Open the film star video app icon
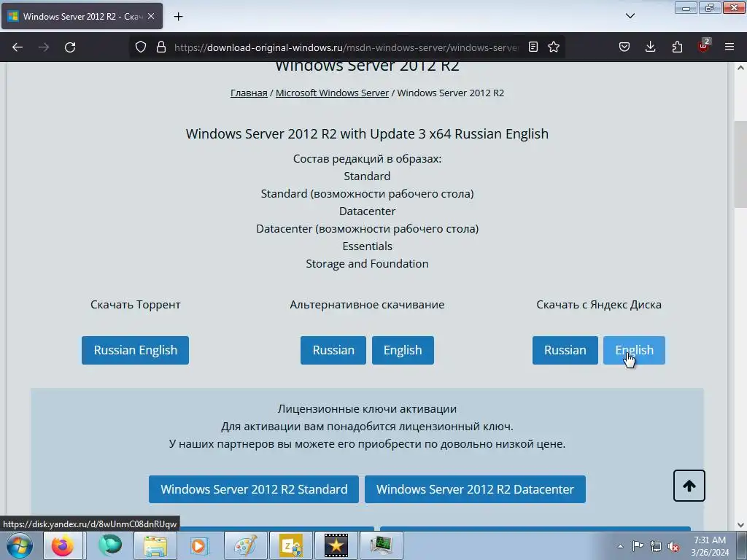This screenshot has width=747, height=560. click(x=336, y=545)
